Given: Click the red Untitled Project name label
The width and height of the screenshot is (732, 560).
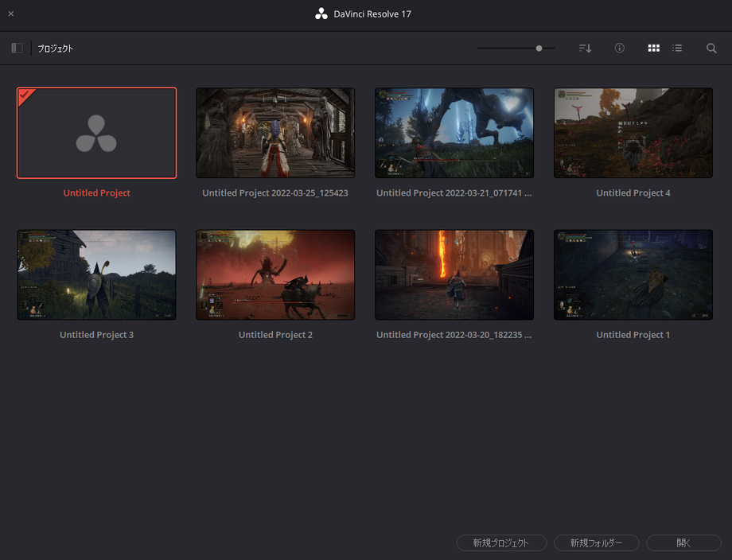Looking at the screenshot, I should click(96, 192).
